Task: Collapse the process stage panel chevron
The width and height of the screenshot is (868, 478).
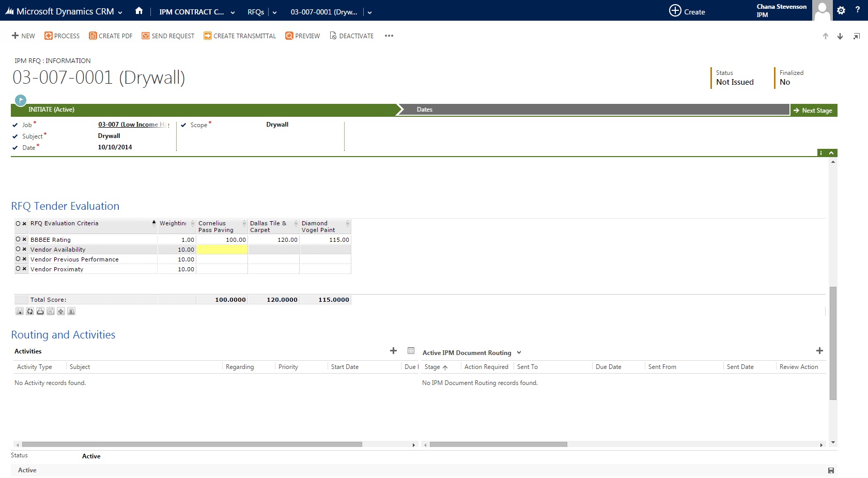Action: tap(831, 153)
